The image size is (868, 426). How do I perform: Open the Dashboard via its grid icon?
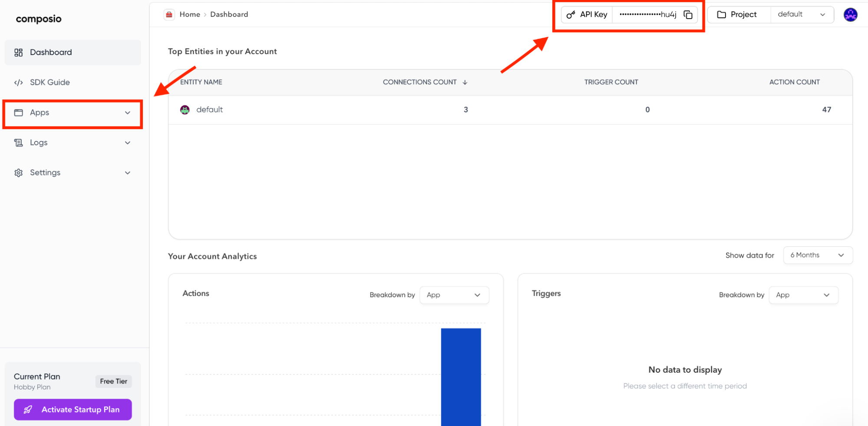pos(19,52)
